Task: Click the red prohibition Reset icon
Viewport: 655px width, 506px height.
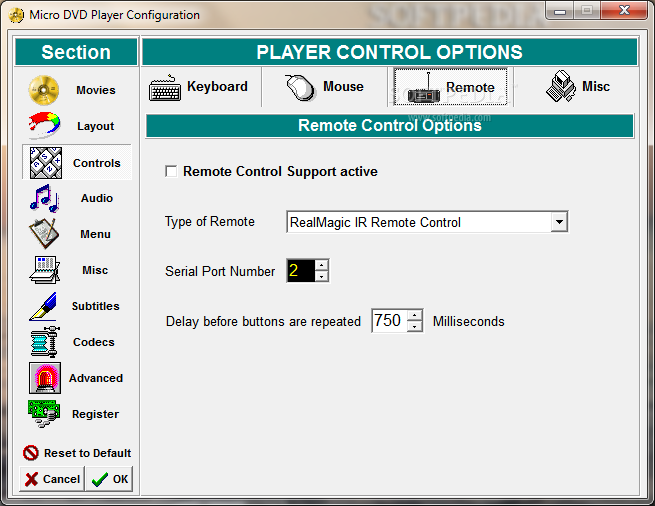Action: point(30,453)
